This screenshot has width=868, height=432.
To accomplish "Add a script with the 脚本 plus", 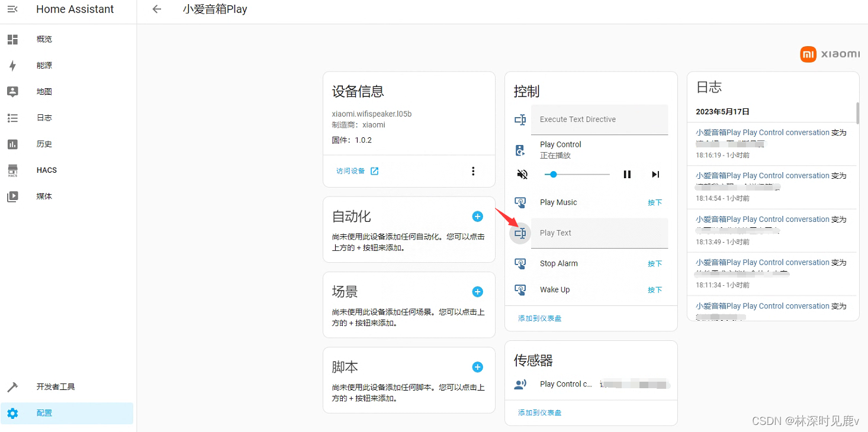I will pos(477,367).
